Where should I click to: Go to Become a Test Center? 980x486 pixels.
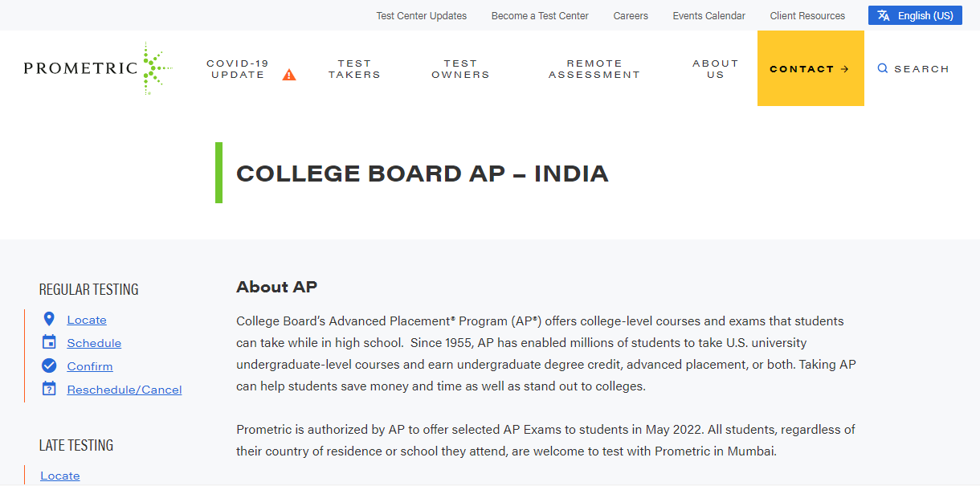[x=540, y=16]
